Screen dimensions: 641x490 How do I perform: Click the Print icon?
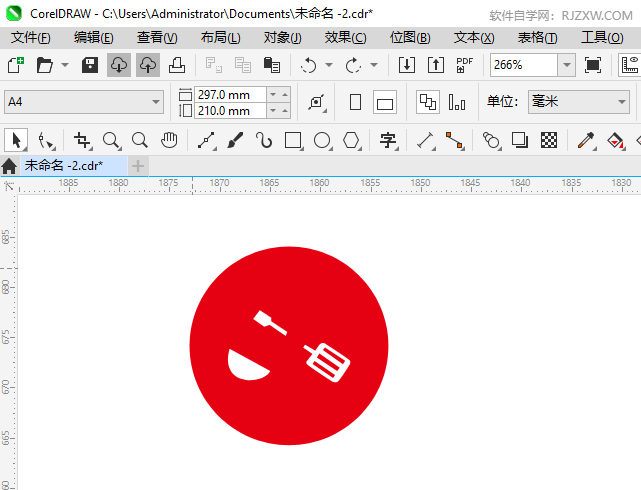click(x=177, y=65)
